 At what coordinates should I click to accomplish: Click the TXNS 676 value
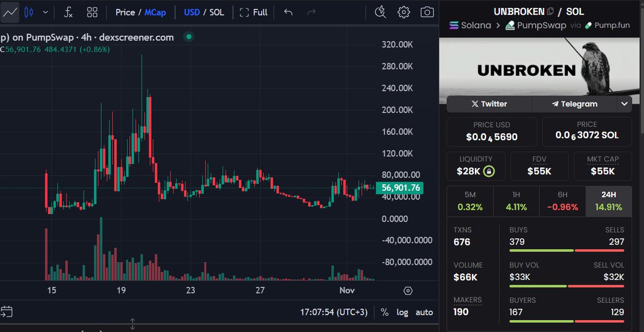tap(462, 242)
